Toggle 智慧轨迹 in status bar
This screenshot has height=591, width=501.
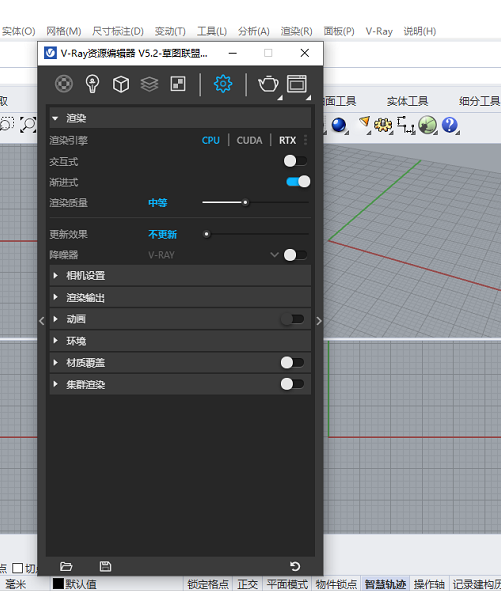[x=385, y=584]
